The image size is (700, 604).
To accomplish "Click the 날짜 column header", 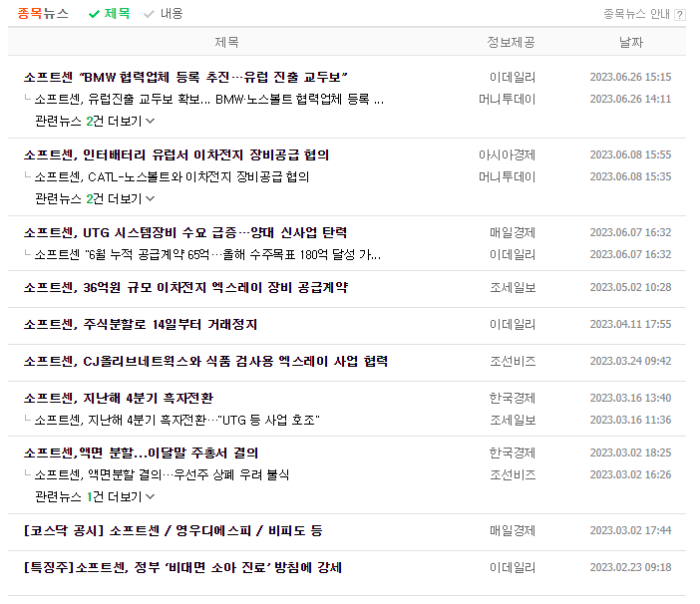I will [x=631, y=42].
